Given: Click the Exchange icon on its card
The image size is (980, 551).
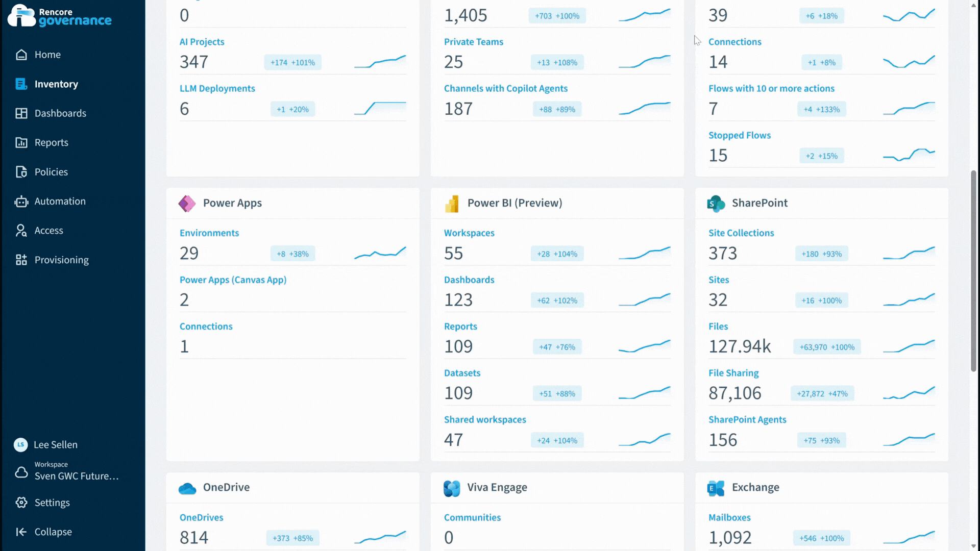Looking at the screenshot, I should coord(716,488).
